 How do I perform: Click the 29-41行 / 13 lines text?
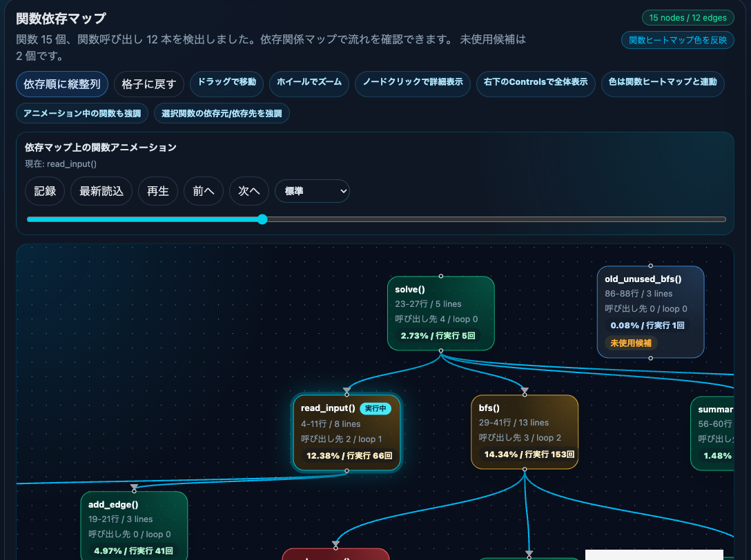(514, 423)
